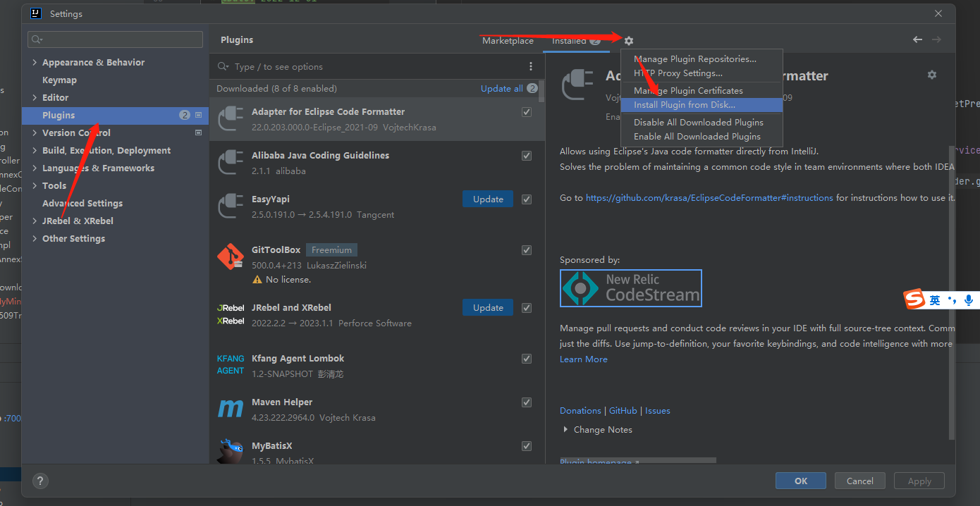
Task: Choose Install Plugin from Disk
Action: point(702,105)
